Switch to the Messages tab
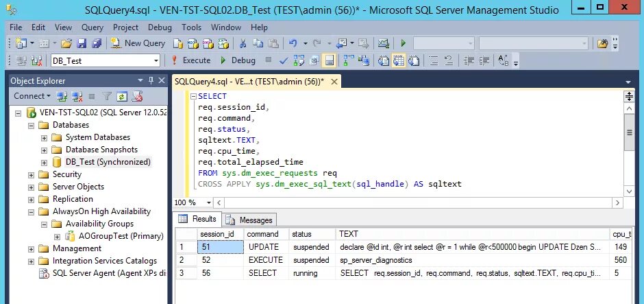644x304 pixels. pos(249,220)
